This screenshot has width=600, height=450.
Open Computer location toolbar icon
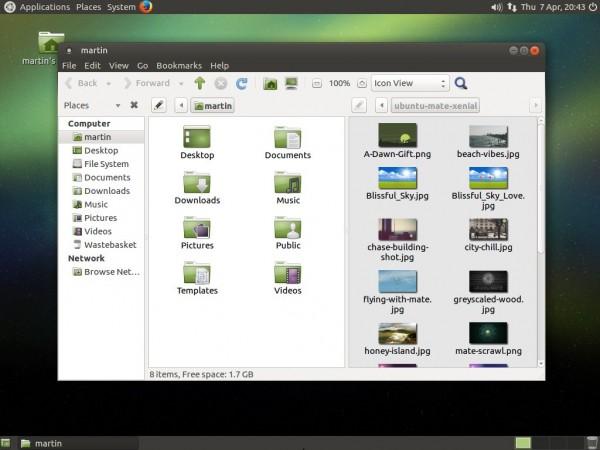coord(291,84)
